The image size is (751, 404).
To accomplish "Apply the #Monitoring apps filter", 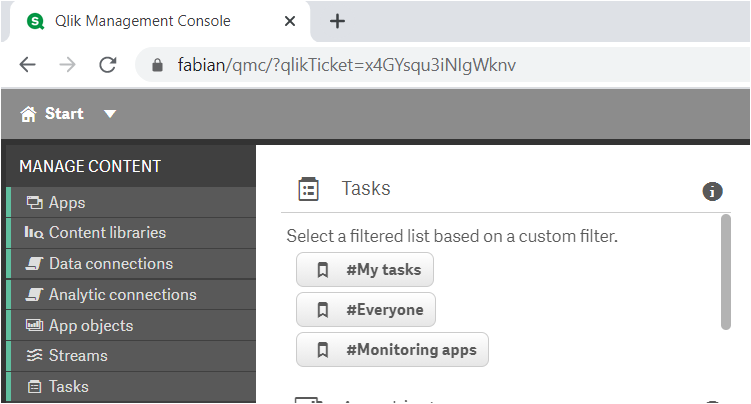I will click(392, 350).
